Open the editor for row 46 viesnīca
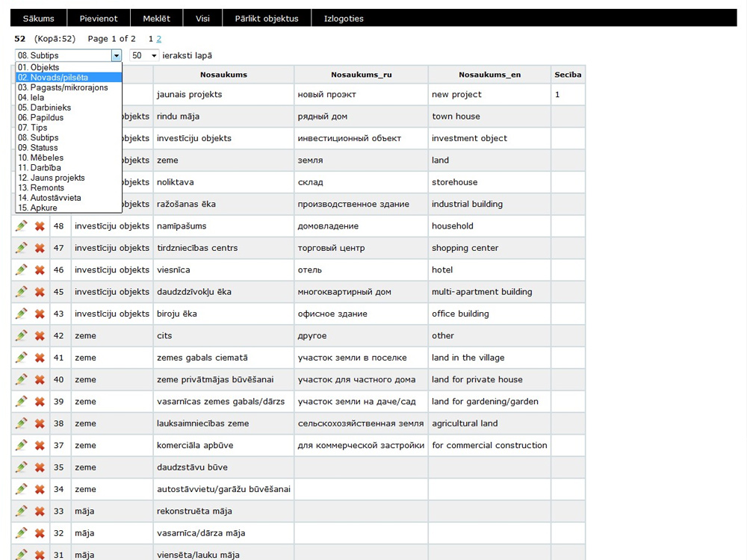This screenshot has width=747, height=560. pyautogui.click(x=22, y=270)
